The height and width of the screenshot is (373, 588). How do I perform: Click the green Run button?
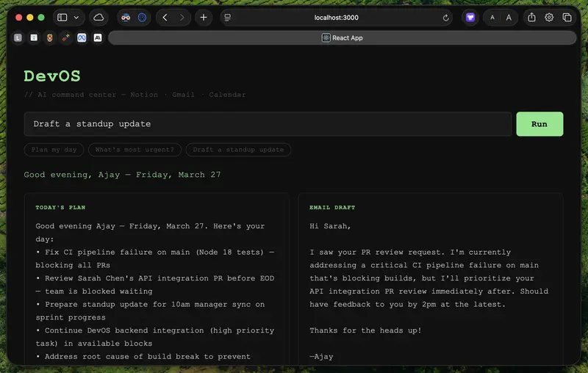[539, 124]
